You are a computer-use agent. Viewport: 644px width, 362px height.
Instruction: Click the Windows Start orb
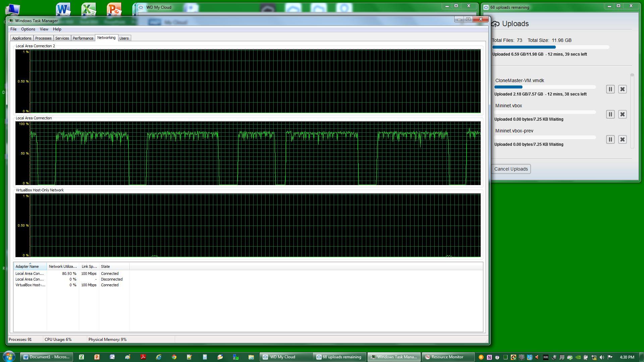[9, 356]
